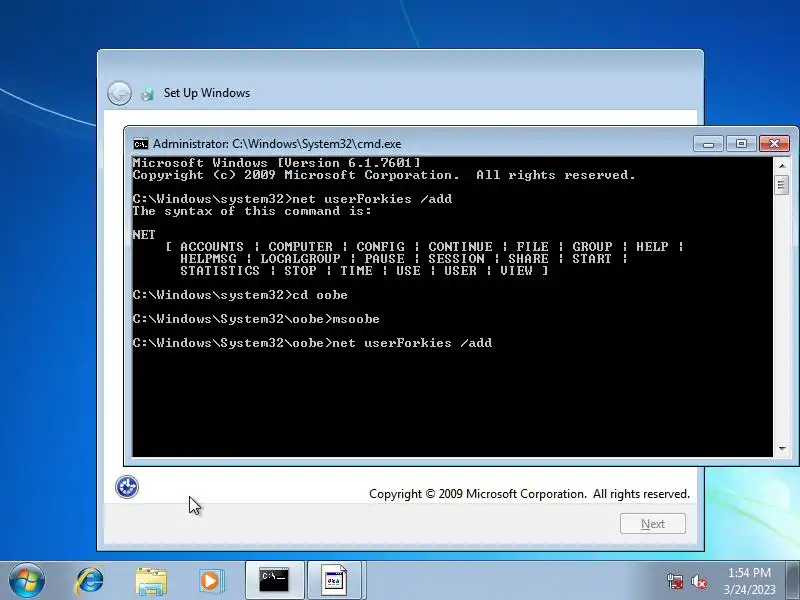Open the cmd.exe window system menu icon
The height and width of the screenshot is (600, 800).
click(x=141, y=144)
